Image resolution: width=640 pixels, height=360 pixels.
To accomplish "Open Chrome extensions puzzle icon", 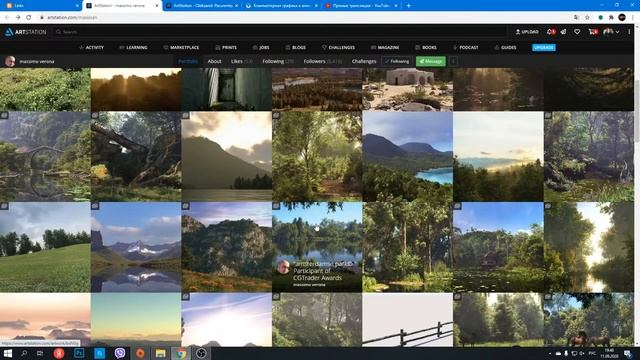I will pyautogui.click(x=611, y=17).
